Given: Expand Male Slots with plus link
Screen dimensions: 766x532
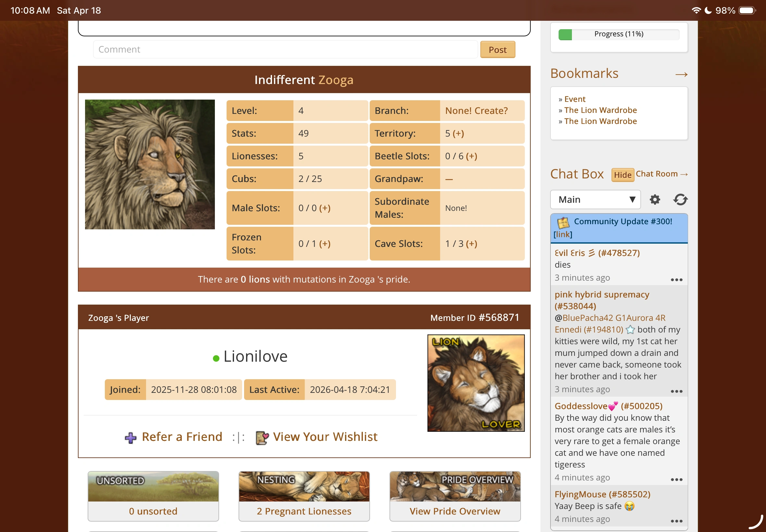Looking at the screenshot, I should point(325,208).
